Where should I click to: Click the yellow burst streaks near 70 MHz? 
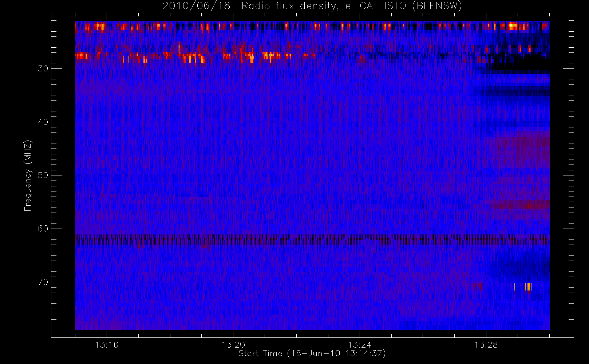[x=523, y=286]
